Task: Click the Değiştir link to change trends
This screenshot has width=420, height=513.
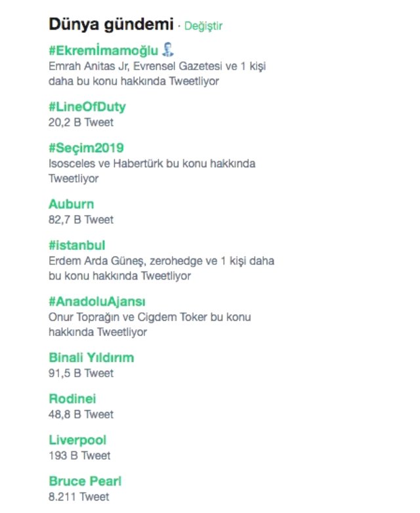Action: pyautogui.click(x=203, y=26)
